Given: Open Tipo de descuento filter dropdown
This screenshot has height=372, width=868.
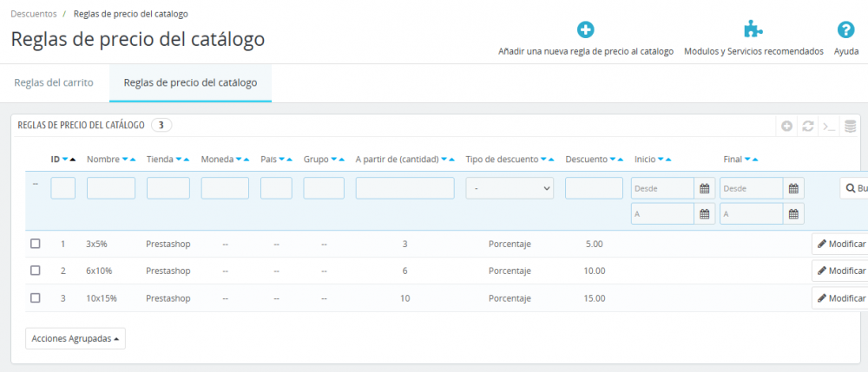Looking at the screenshot, I should (x=510, y=188).
